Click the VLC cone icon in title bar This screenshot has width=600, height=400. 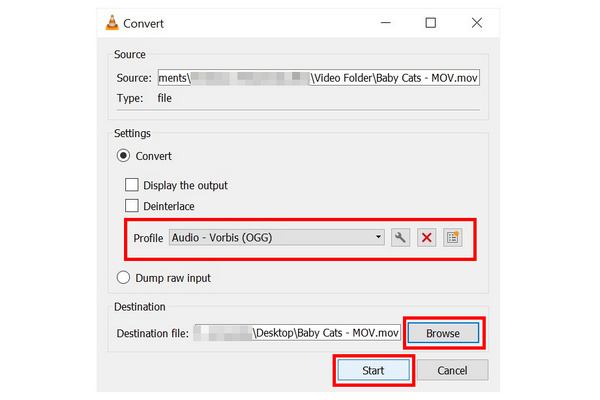click(112, 23)
